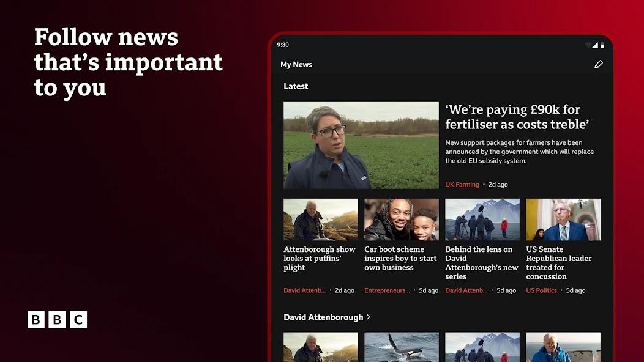This screenshot has height=362, width=644.
Task: Read 'Car boot scheme inspires boy' headline
Action: (400, 258)
